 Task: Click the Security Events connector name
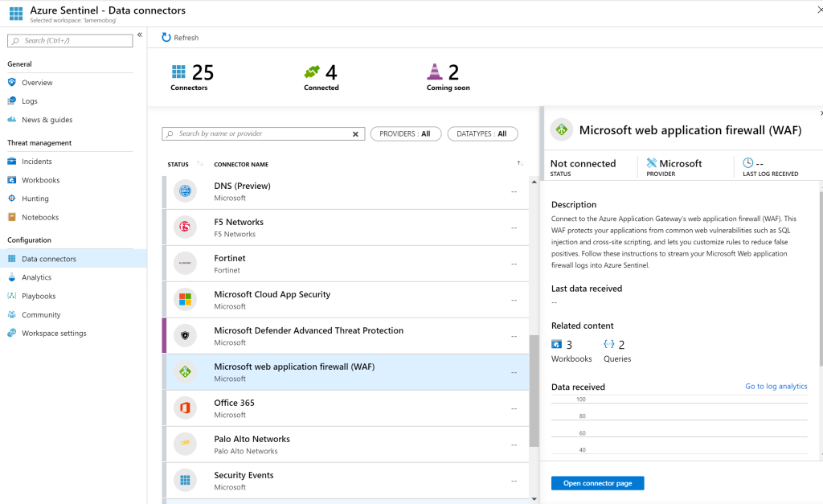click(x=244, y=475)
